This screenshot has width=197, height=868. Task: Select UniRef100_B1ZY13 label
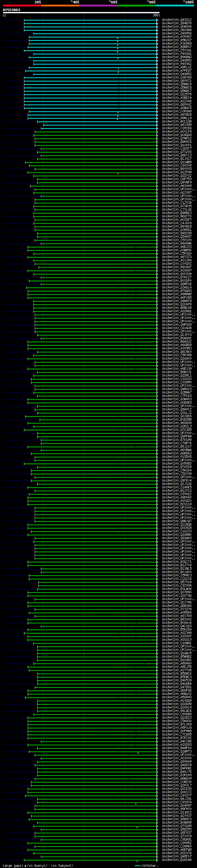pos(177,490)
